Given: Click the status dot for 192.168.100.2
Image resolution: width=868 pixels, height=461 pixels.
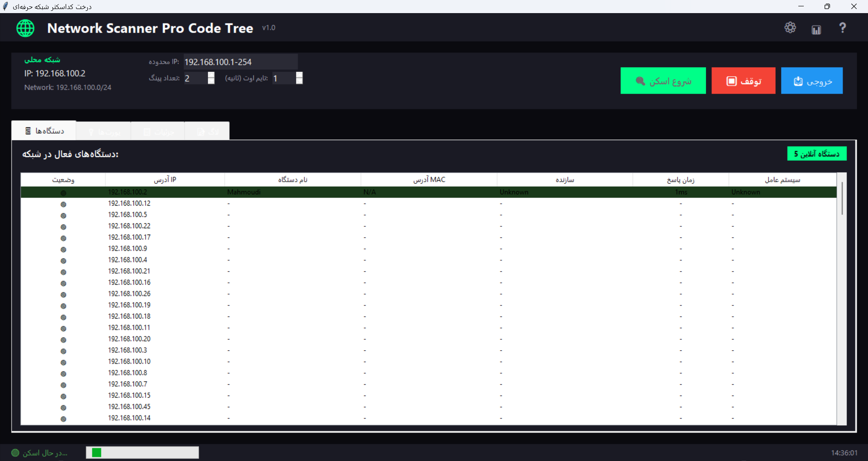Looking at the screenshot, I should point(63,193).
